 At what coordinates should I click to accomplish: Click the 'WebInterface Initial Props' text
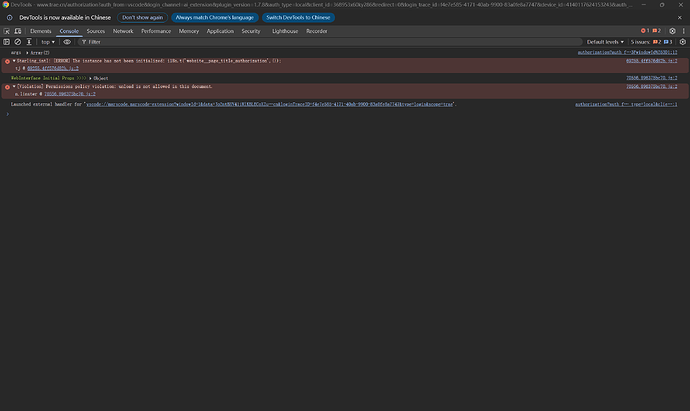point(42,78)
